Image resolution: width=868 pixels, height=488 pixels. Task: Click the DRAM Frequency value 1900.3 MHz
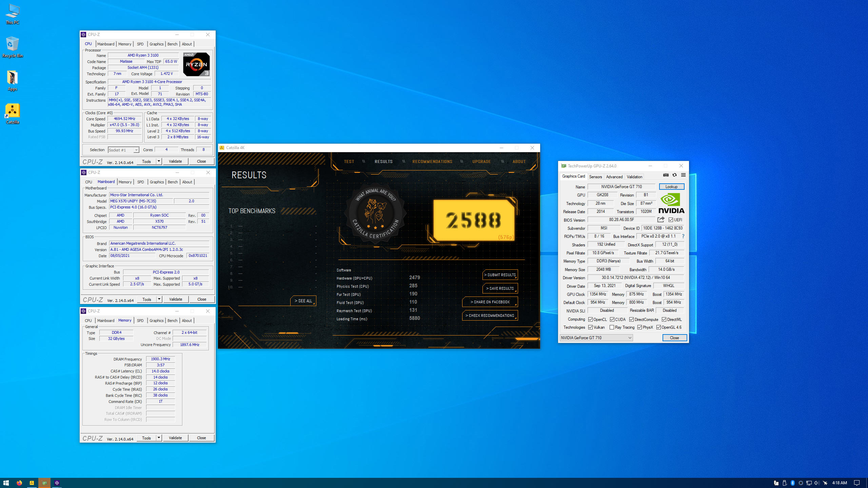click(160, 359)
